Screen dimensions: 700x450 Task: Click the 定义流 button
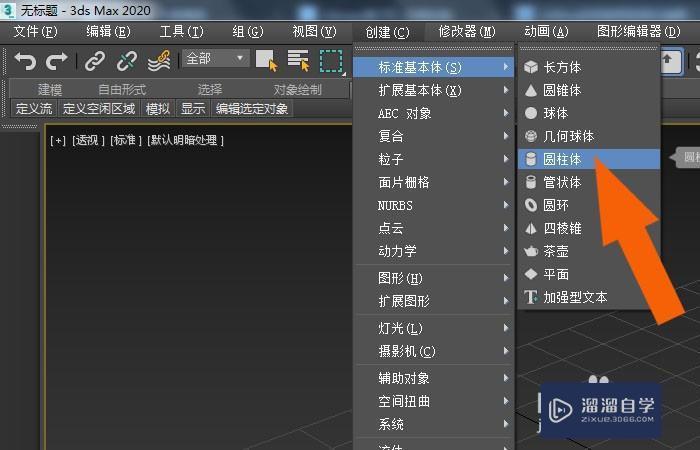click(x=34, y=108)
